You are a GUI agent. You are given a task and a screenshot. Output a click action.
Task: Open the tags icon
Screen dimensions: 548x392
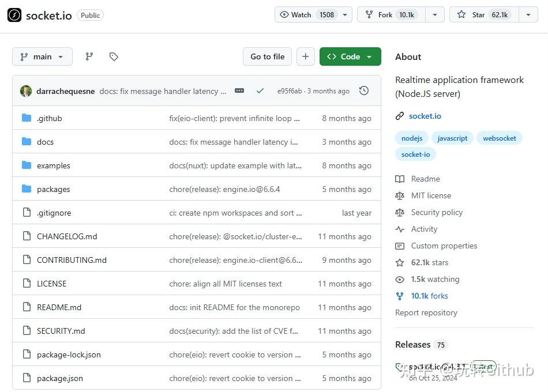(x=114, y=56)
